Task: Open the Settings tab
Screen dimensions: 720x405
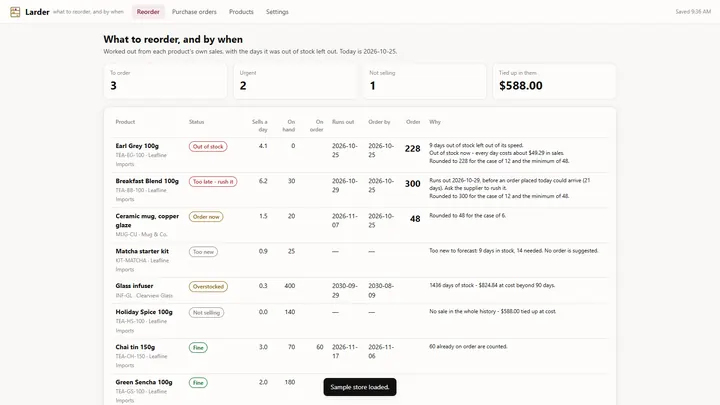Action: click(x=277, y=12)
